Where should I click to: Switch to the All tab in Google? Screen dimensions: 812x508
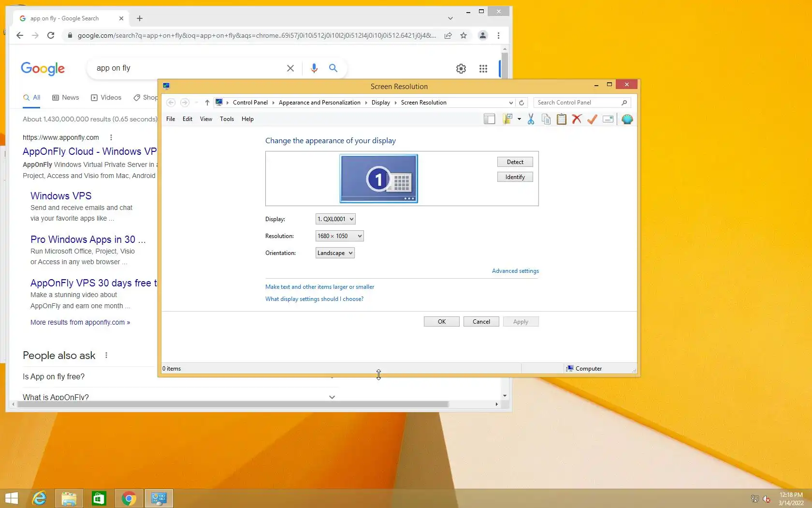(32, 97)
